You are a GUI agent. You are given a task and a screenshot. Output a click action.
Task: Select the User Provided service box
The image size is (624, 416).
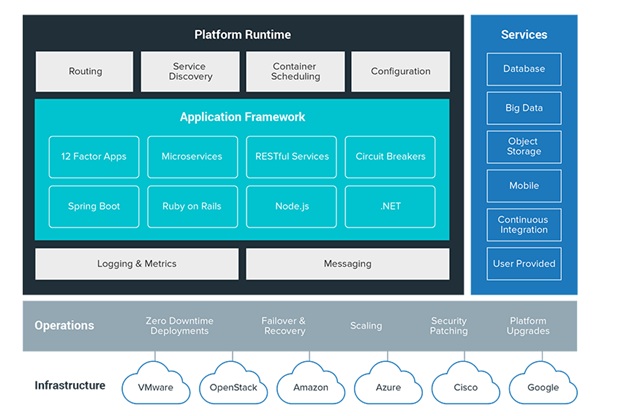[x=524, y=264]
